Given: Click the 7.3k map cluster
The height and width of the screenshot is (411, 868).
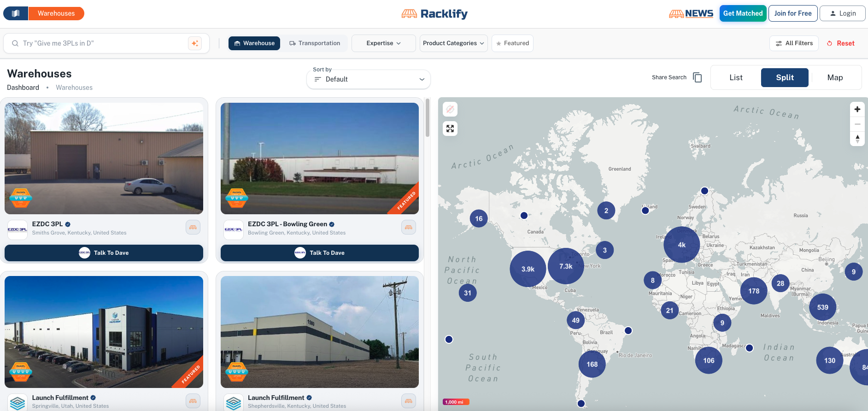Looking at the screenshot, I should tap(566, 266).
